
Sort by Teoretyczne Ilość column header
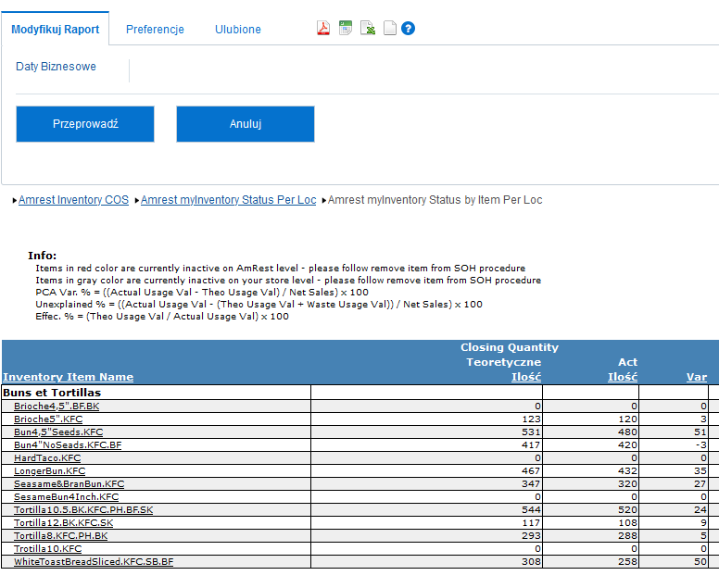click(x=526, y=377)
